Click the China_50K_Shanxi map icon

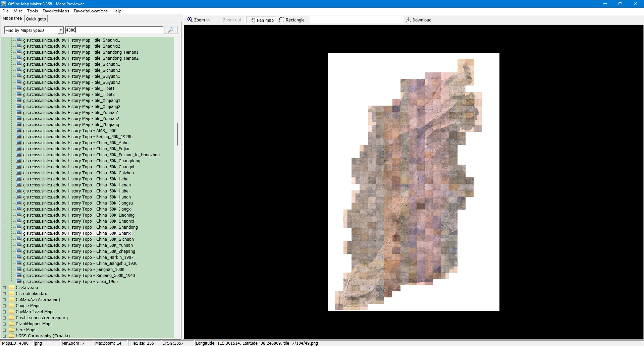(x=19, y=233)
